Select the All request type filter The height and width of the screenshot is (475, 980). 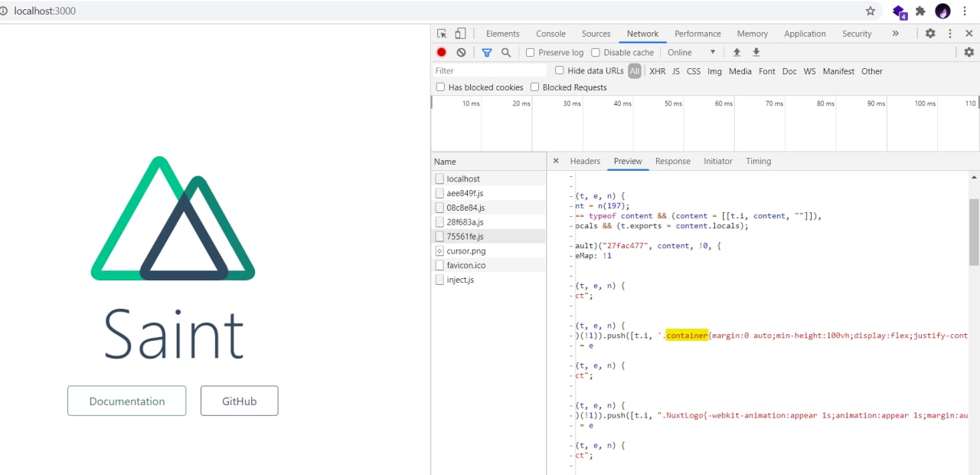[635, 71]
